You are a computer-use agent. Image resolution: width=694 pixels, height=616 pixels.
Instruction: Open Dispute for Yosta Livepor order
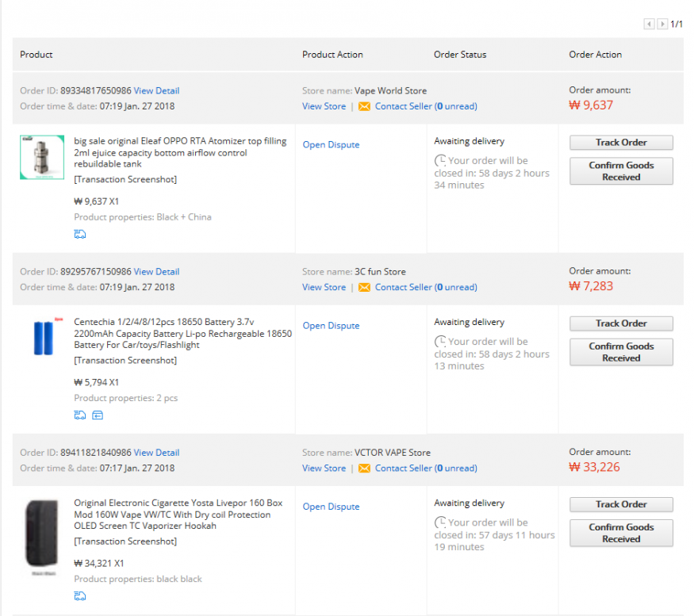click(331, 507)
